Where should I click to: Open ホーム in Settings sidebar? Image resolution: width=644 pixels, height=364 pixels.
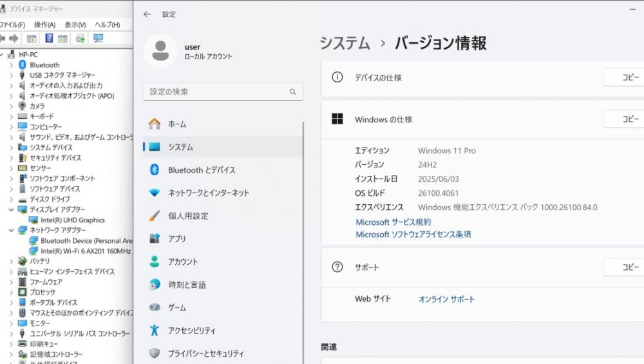tap(223, 124)
